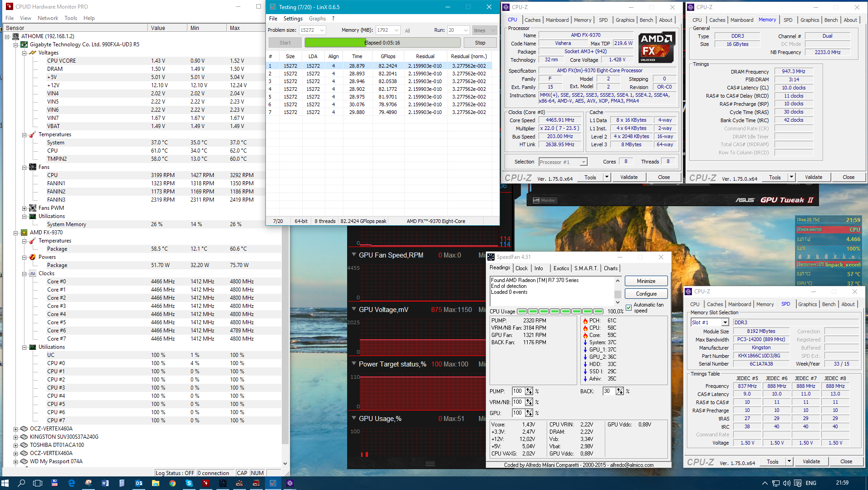Click the PUMP speed percentage field

(x=518, y=391)
